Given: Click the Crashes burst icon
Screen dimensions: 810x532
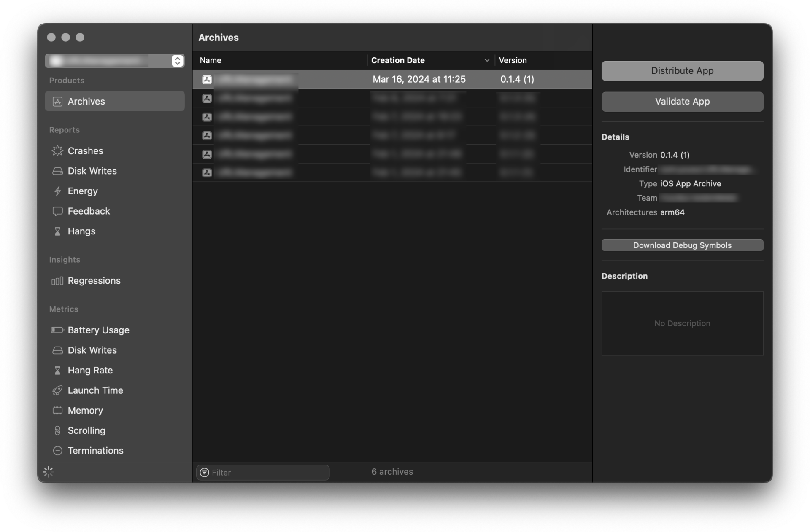Looking at the screenshot, I should 57,151.
